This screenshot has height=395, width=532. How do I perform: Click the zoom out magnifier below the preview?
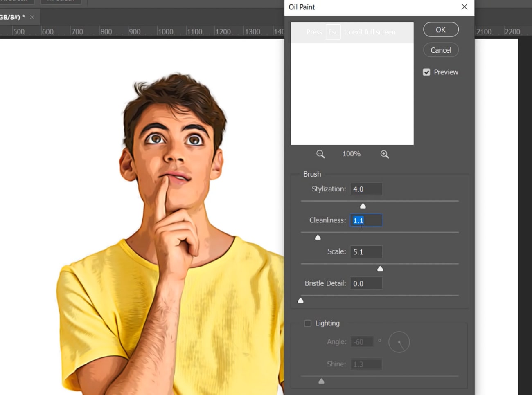320,154
